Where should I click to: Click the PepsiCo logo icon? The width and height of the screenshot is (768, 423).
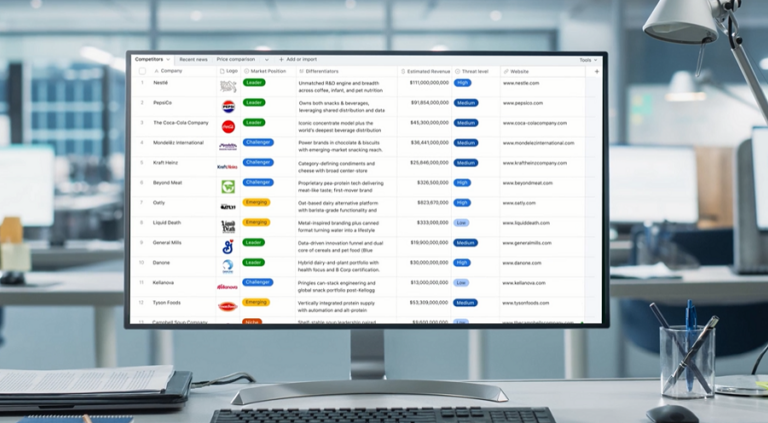coord(228,106)
